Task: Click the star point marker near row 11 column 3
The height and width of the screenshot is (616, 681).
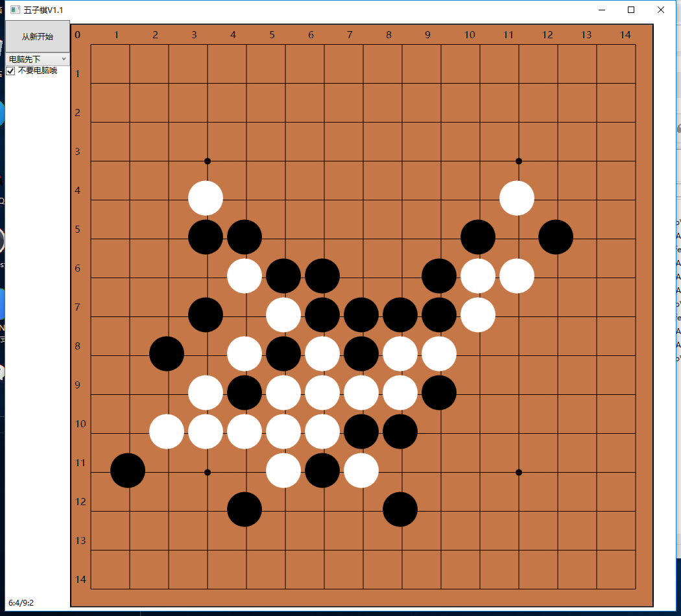Action: coord(207,472)
